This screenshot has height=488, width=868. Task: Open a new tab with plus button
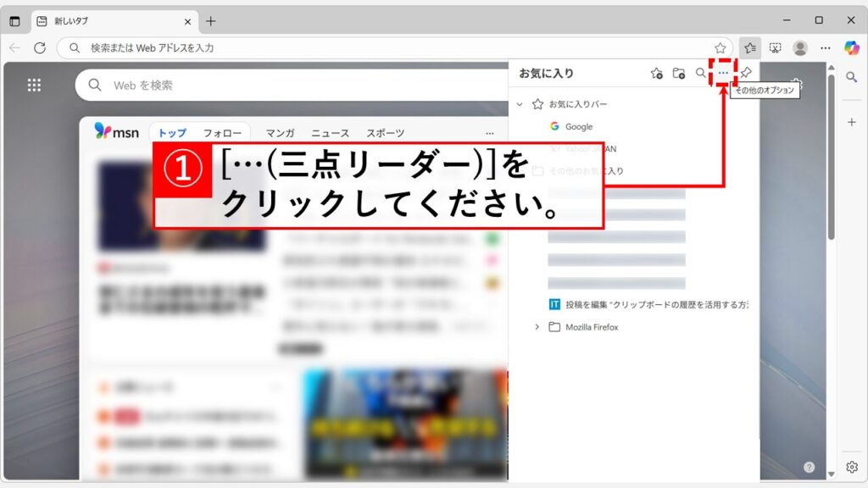[211, 21]
